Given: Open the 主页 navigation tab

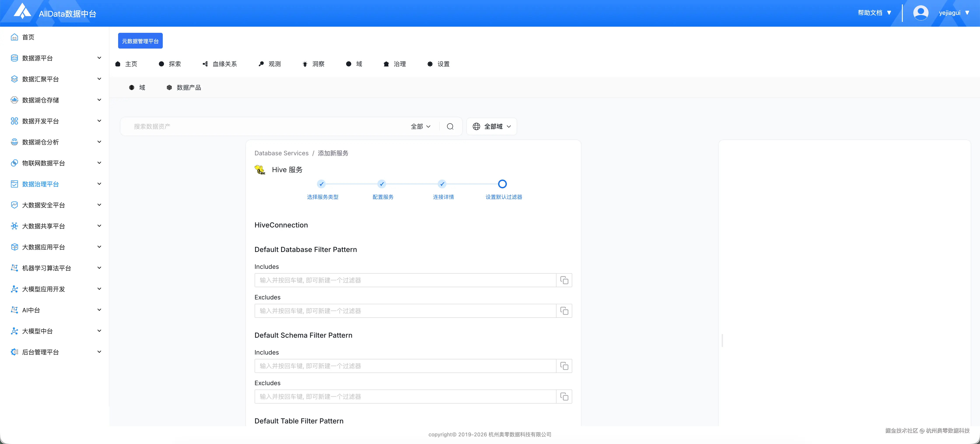Looking at the screenshot, I should [126, 64].
